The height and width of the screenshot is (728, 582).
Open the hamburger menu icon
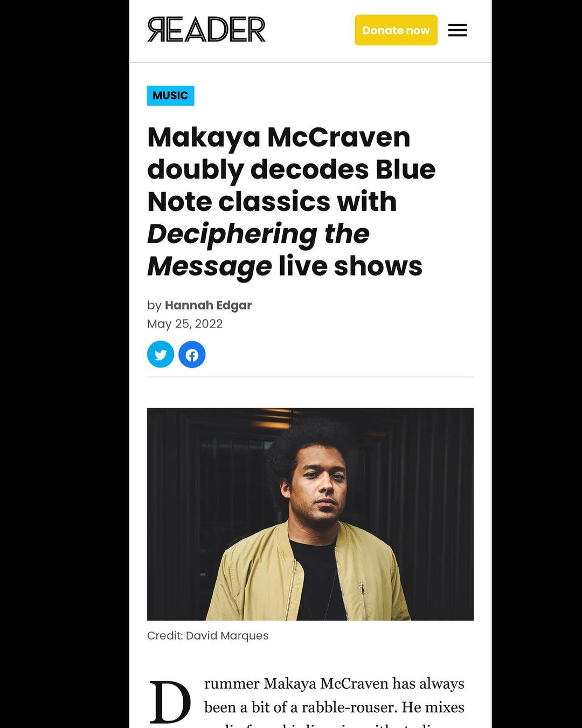coord(457,30)
